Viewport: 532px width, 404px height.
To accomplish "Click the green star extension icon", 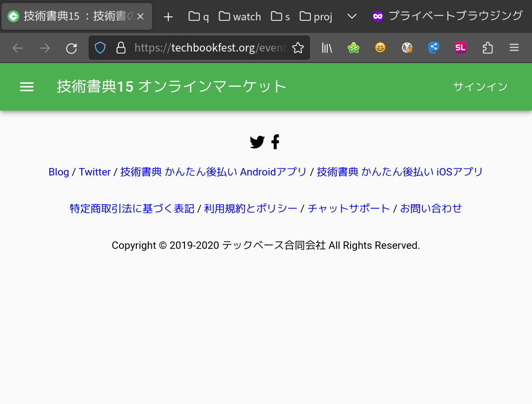I will pyautogui.click(x=354, y=48).
